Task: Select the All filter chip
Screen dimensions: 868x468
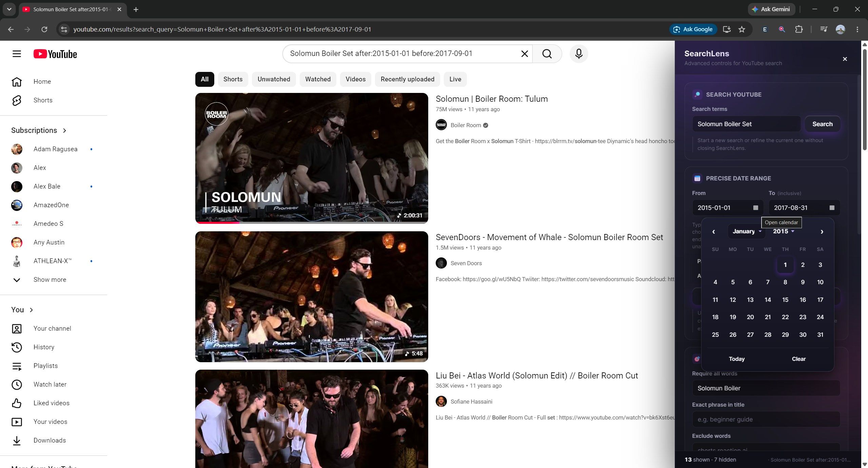Action: pyautogui.click(x=204, y=79)
